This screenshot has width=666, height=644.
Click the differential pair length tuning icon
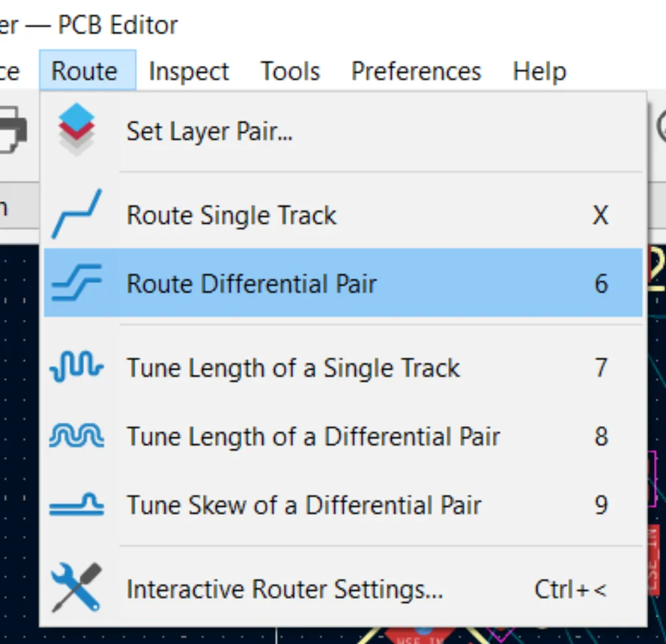click(77, 436)
